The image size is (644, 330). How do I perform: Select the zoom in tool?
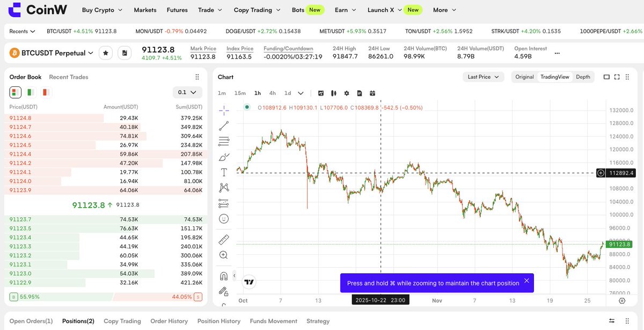[224, 255]
